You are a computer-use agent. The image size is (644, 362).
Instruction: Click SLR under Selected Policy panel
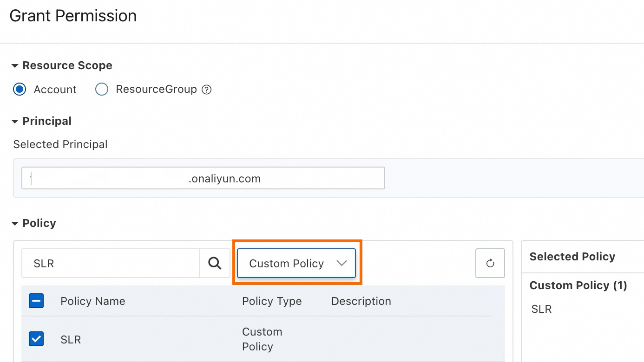point(540,309)
